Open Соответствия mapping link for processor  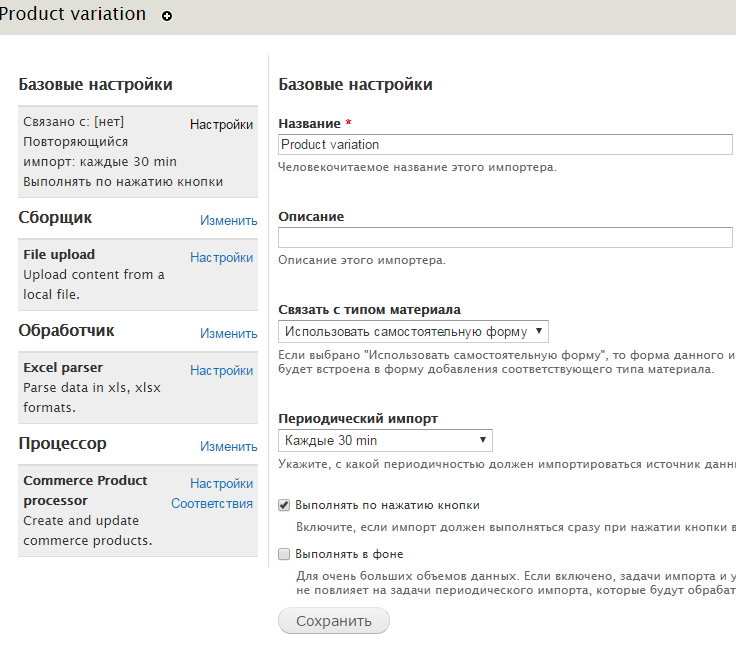(212, 503)
